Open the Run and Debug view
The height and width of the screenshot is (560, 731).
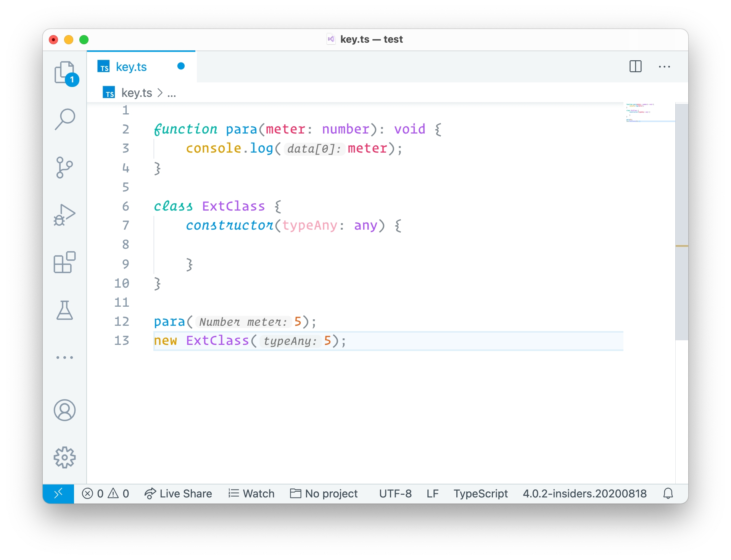click(64, 215)
